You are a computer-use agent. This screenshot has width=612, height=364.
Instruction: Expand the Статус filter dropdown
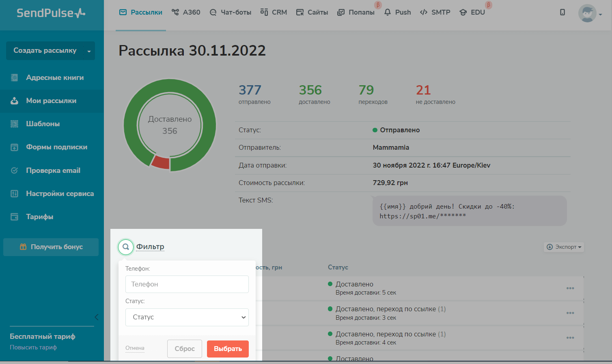(187, 317)
